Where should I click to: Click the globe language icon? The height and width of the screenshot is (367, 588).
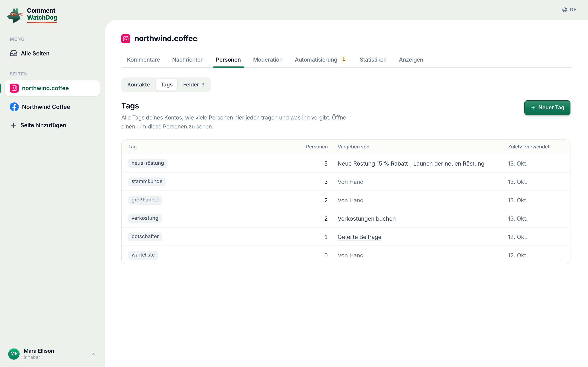click(x=565, y=10)
